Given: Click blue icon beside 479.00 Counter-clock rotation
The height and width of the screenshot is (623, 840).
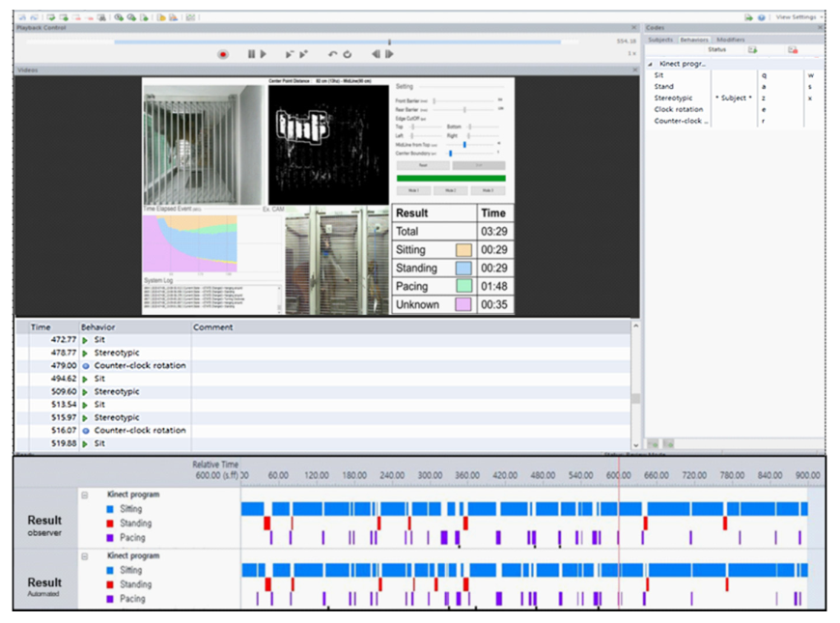Looking at the screenshot, I should coord(85,366).
